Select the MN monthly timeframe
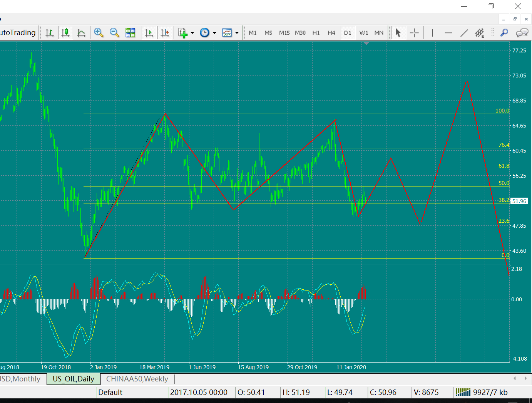Image resolution: width=532 pixels, height=403 pixels. (x=379, y=33)
